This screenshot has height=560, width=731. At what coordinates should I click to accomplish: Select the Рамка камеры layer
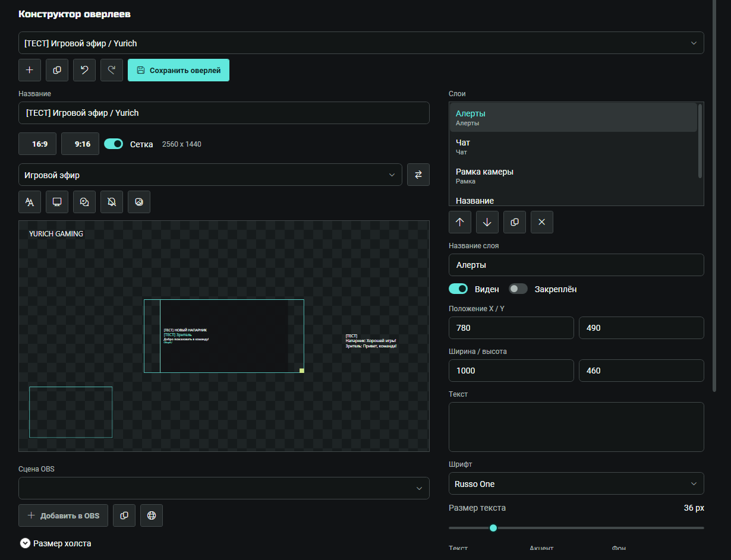pos(574,175)
